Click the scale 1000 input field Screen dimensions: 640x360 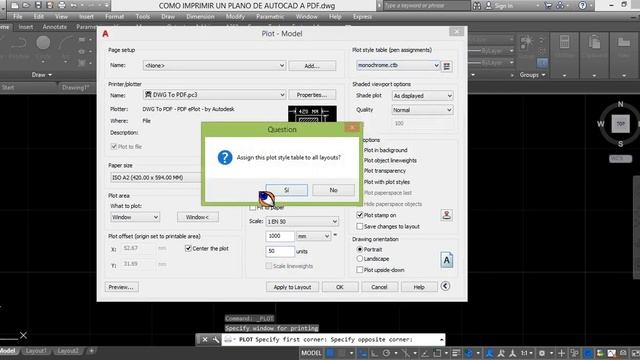tap(280, 236)
